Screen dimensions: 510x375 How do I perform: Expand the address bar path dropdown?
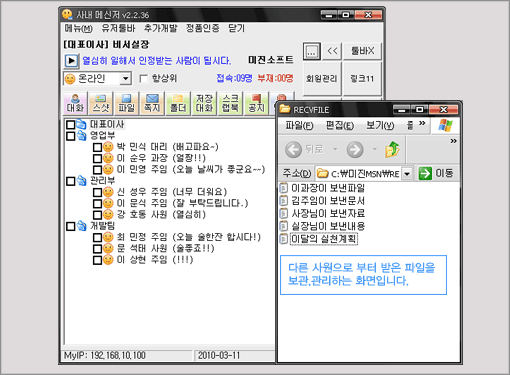407,174
